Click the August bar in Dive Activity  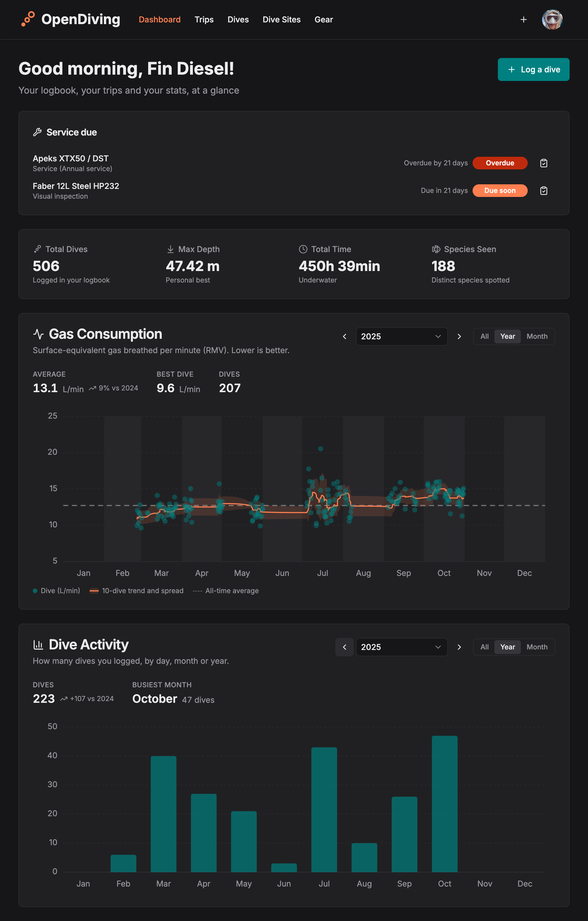[x=364, y=858]
